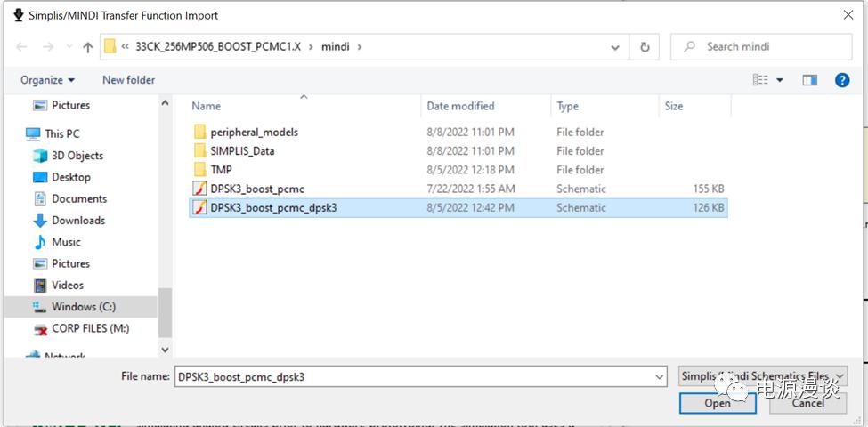Screen dimensions: 868x427
Task: Click the Open button
Action: click(717, 403)
